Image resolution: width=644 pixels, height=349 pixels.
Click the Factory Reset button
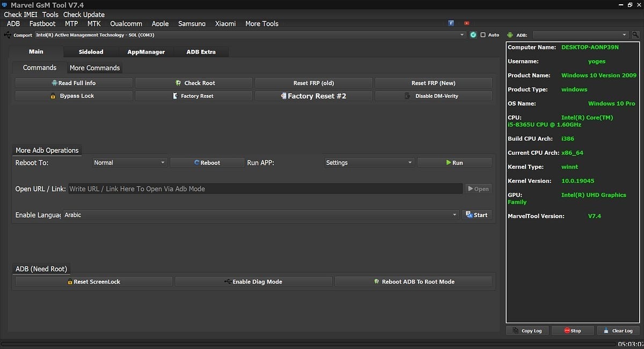point(194,96)
